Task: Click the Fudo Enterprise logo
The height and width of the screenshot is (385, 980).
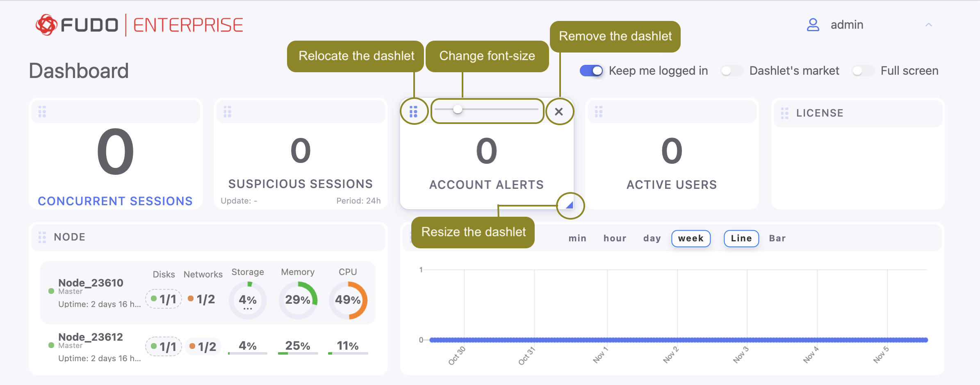Action: pos(139,25)
